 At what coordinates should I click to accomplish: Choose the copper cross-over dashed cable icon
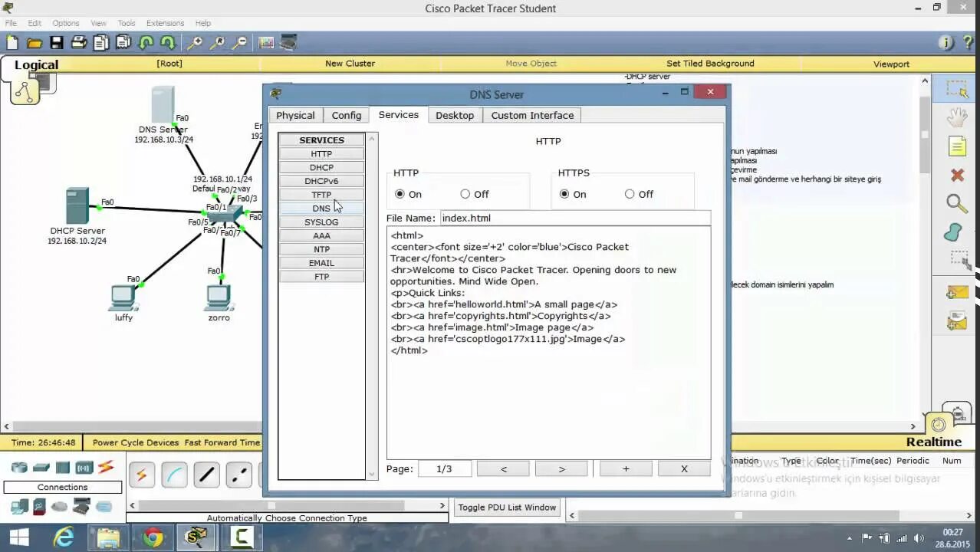238,475
